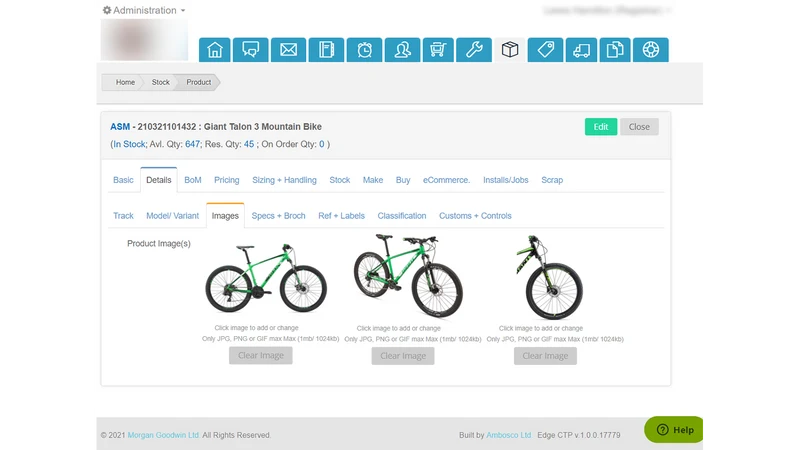Open the Sizing + Handling tab
Screen dimensions: 800x450
[284, 180]
